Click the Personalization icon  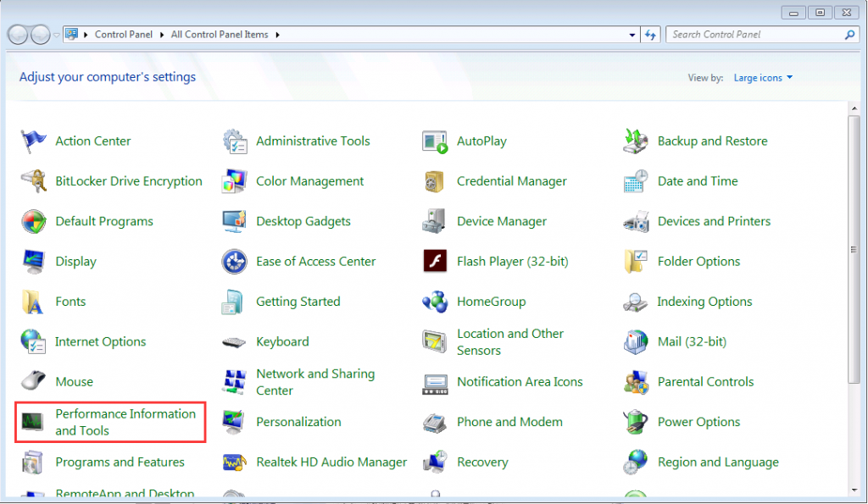[x=234, y=422]
